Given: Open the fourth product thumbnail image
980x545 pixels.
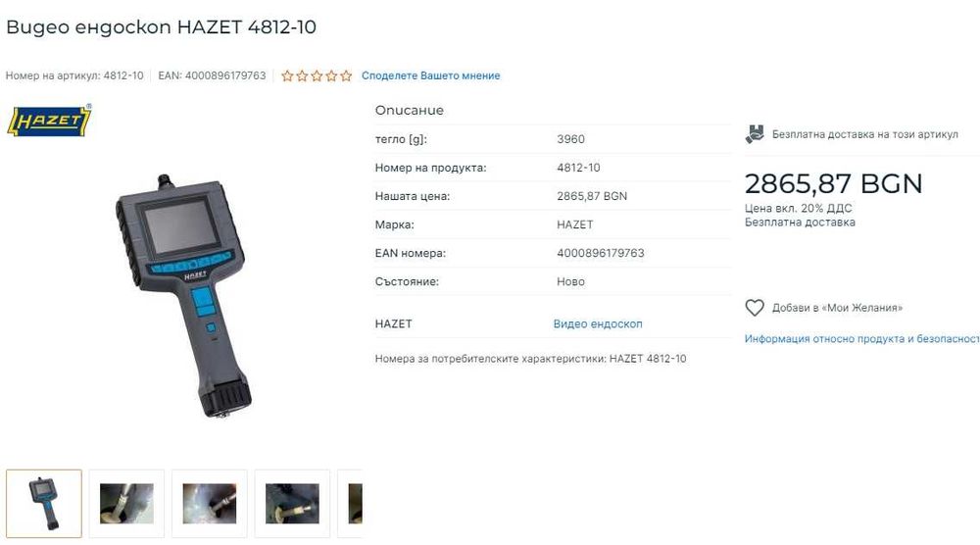Looking at the screenshot, I should tap(292, 503).
